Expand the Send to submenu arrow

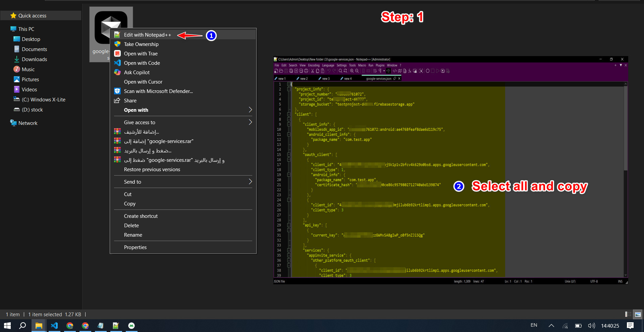coord(250,182)
